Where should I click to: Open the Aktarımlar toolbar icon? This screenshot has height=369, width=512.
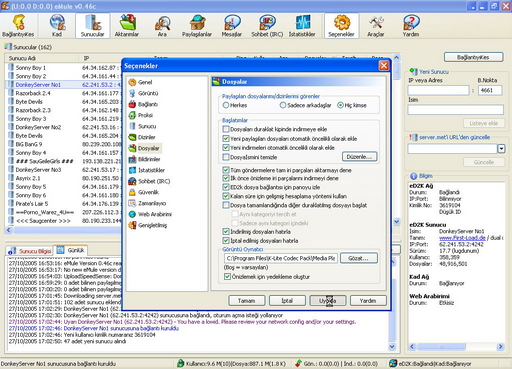(x=127, y=26)
